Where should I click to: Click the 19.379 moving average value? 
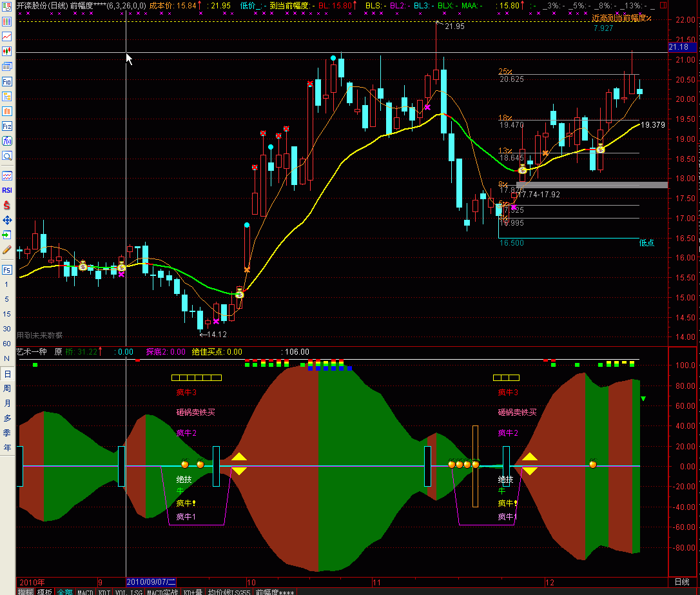[x=653, y=125]
